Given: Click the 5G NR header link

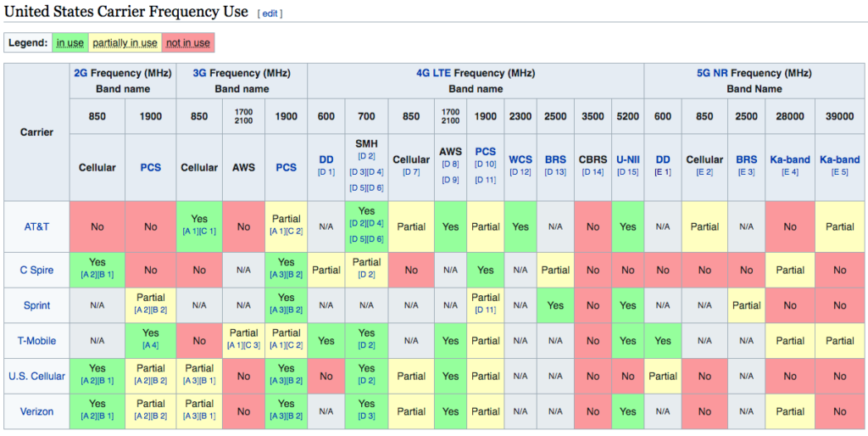Looking at the screenshot, I should [713, 73].
